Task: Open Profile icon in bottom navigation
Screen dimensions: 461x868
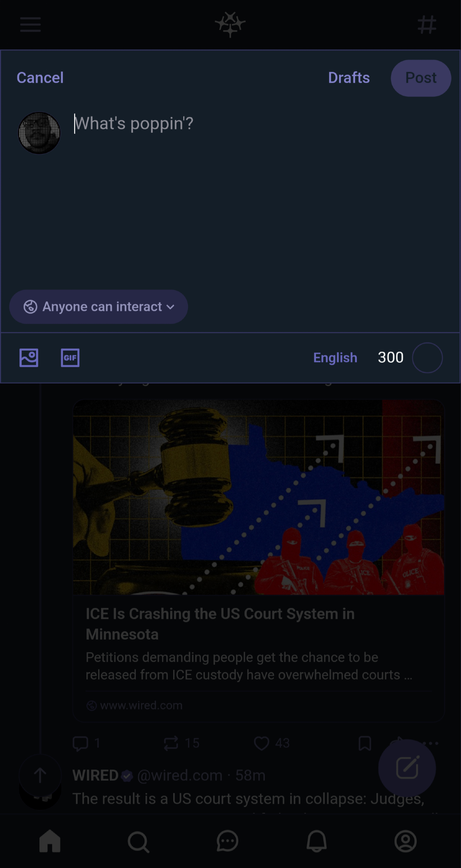Action: point(405,841)
